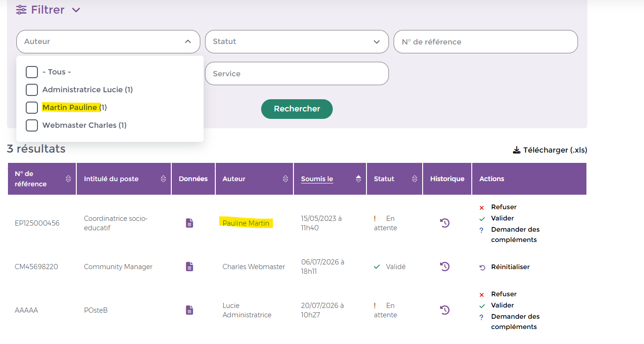This screenshot has height=344, width=644.
Task: Click the Filtrer sliders icon
Action: click(21, 9)
